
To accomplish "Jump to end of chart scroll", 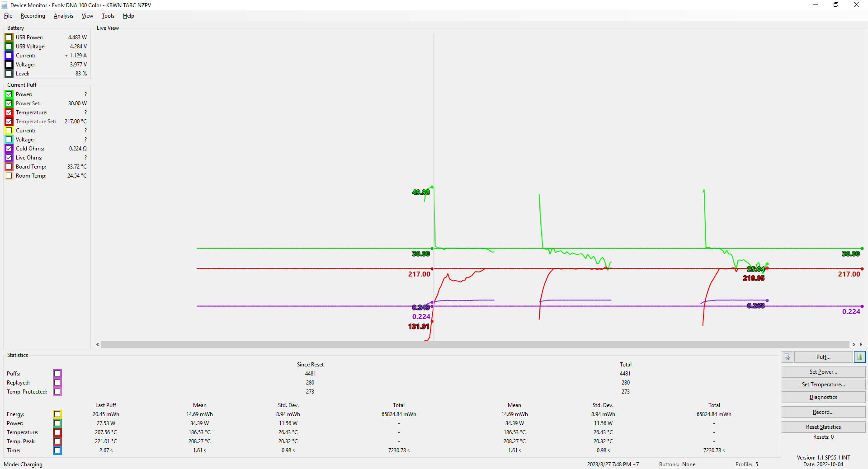I will (x=861, y=344).
